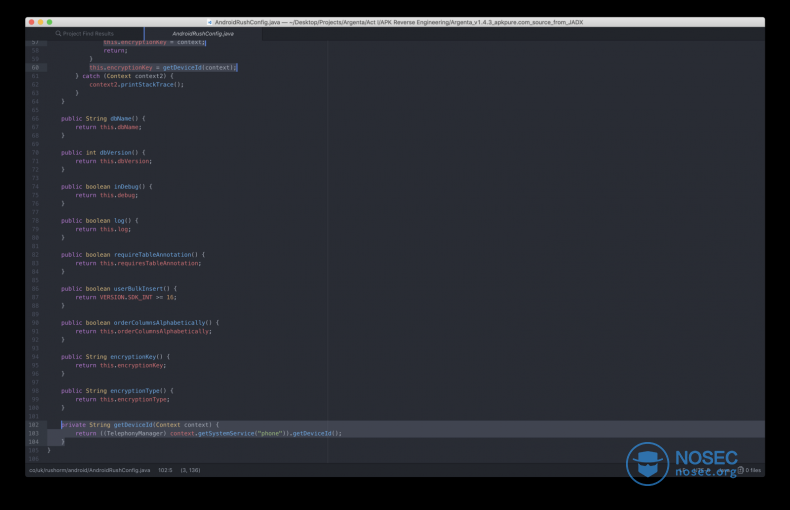Click "private String getDeviceId(Context context)" line
Screen dimensions: 790x510
point(140,425)
